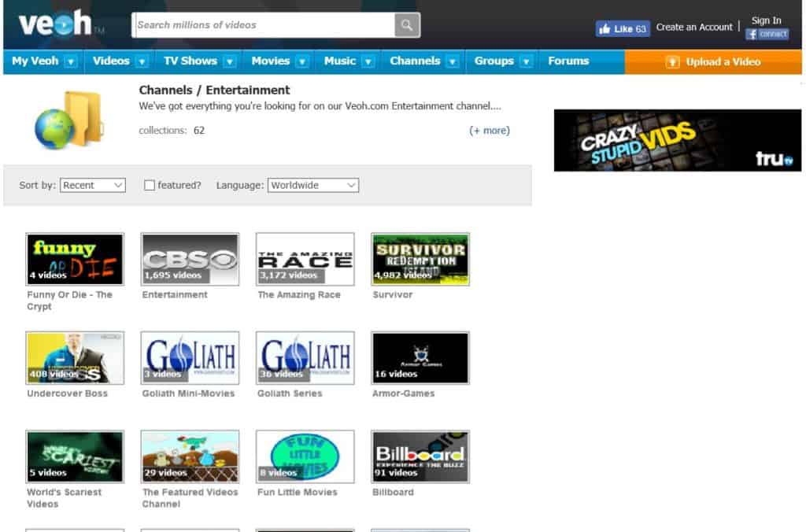Focus the Search millions of videos field
This screenshot has width=806, height=532.
[x=263, y=24]
